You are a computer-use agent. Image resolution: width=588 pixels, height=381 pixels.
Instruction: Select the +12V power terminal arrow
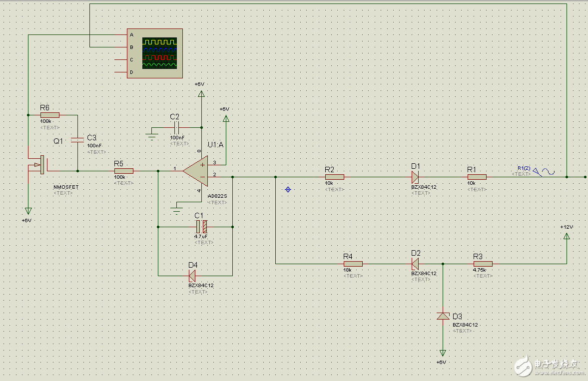(567, 236)
